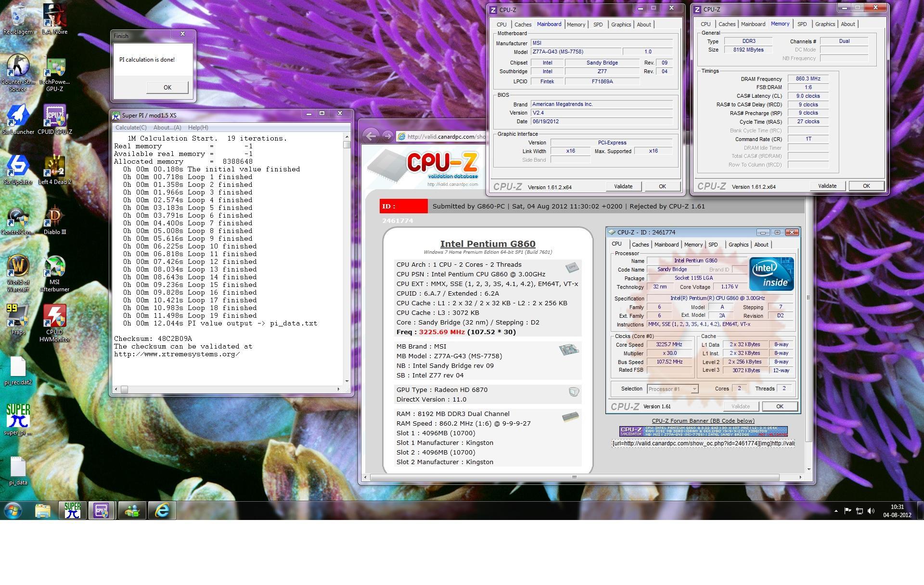This screenshot has height=585, width=924.
Task: Click Validate in Memory CPU-Z window
Action: (x=827, y=186)
